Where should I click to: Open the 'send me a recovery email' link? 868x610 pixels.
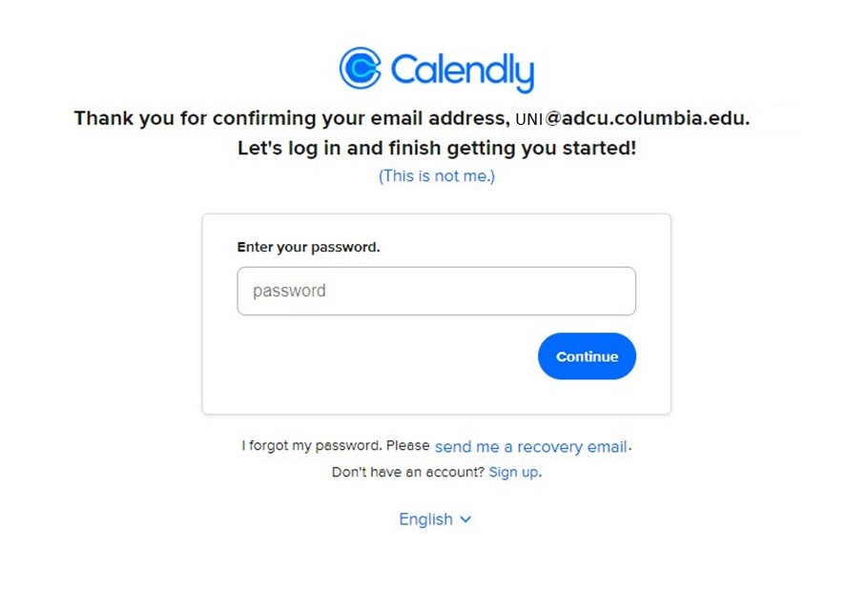[x=531, y=446]
